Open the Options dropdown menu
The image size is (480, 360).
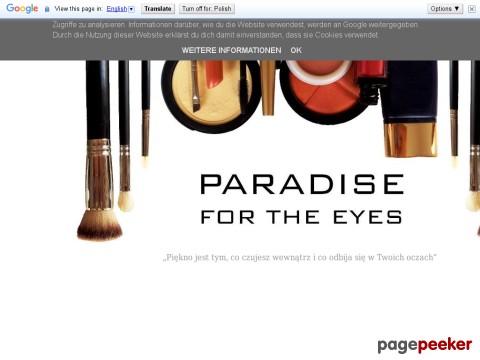(x=445, y=9)
